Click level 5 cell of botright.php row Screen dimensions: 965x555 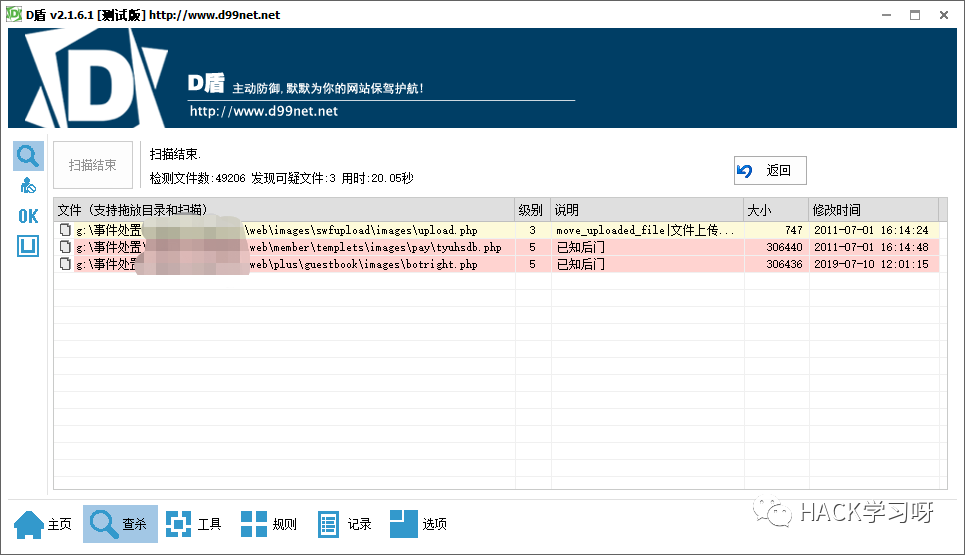pos(532,265)
